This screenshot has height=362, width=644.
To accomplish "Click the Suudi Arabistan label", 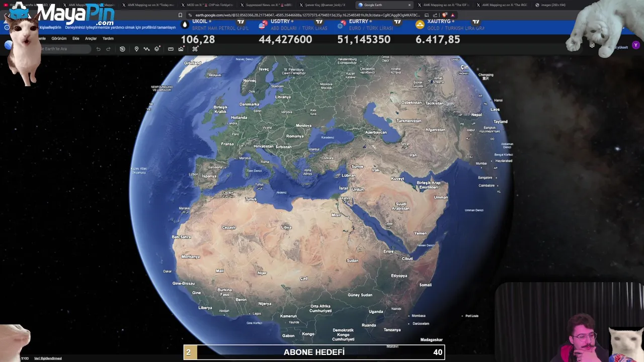I will coord(401,206).
